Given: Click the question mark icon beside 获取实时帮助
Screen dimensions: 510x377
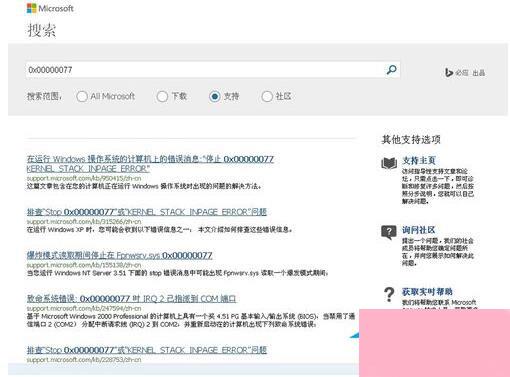Looking at the screenshot, I should click(x=389, y=295).
